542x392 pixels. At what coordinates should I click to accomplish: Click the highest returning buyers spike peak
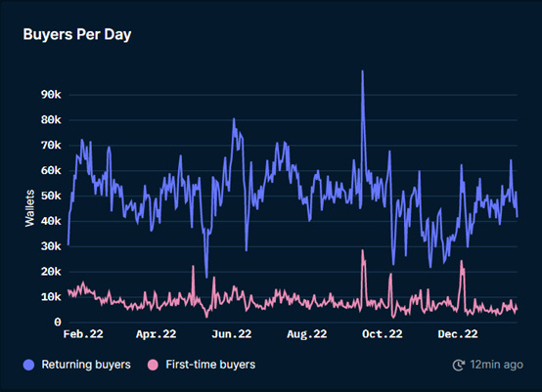pos(362,71)
